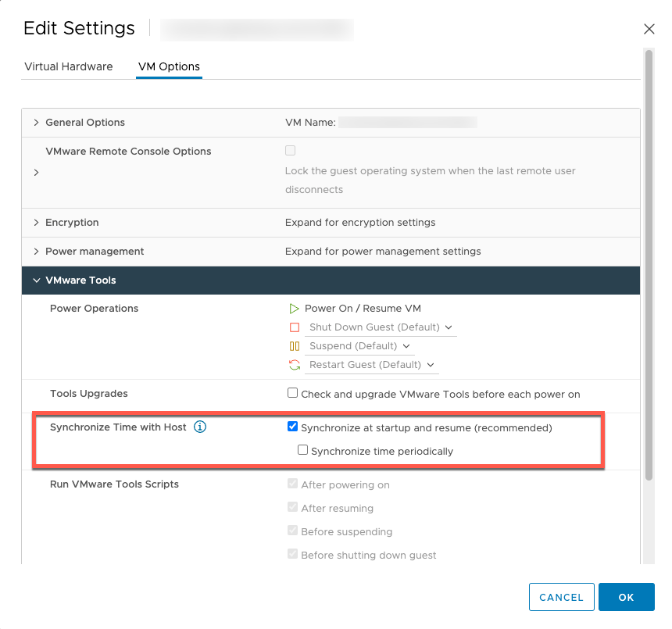Enable the Synchronize time periodically checkbox
Viewport: 672px width, 629px height.
point(302,450)
